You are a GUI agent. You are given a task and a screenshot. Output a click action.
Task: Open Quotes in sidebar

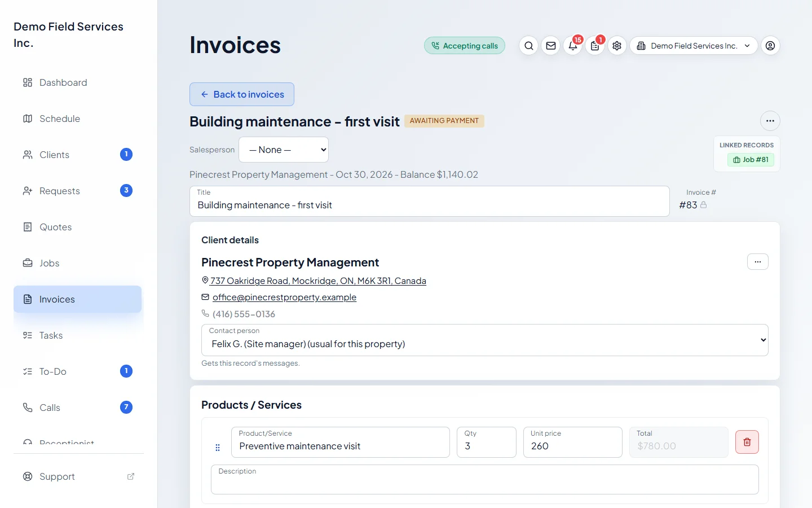click(78, 227)
